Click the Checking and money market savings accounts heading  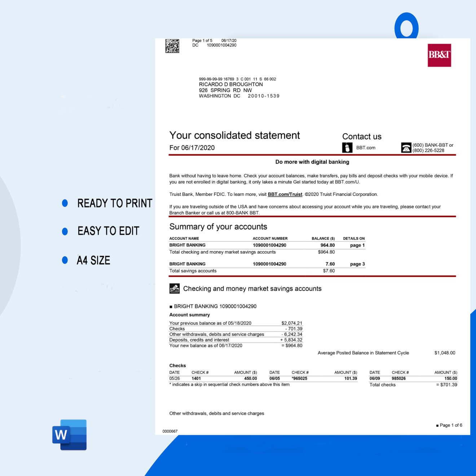pyautogui.click(x=252, y=288)
